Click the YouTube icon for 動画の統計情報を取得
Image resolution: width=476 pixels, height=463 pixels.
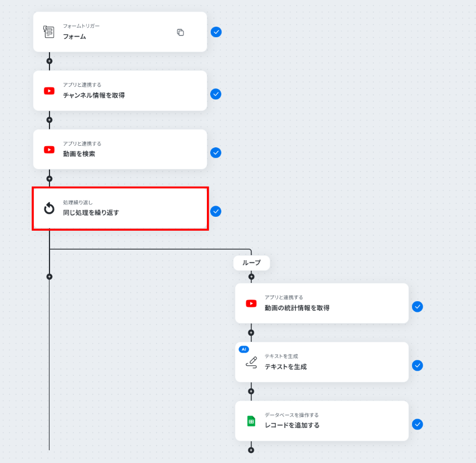tap(251, 303)
